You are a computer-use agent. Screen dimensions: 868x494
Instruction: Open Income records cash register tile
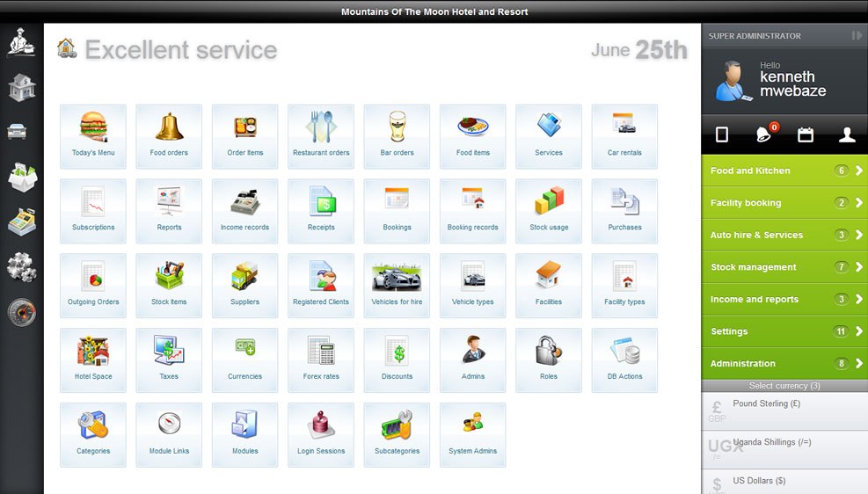coord(244,211)
